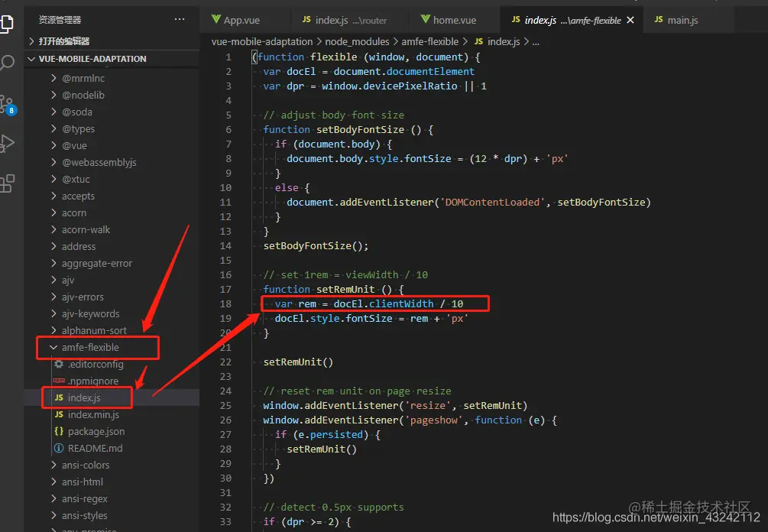Open the package.json file

pos(112,431)
